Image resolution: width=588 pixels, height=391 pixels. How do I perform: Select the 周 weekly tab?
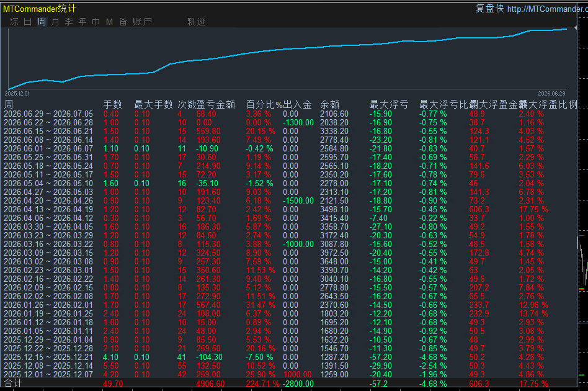(x=42, y=22)
